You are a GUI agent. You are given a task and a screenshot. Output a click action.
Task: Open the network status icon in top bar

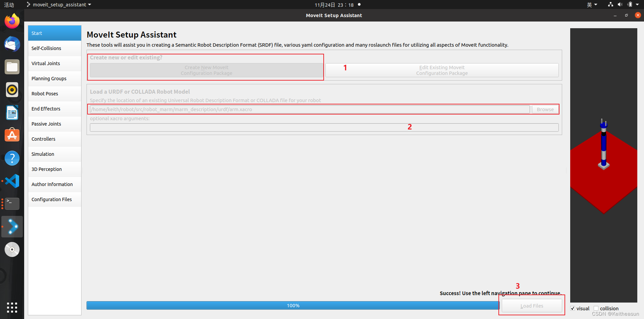coord(610,5)
